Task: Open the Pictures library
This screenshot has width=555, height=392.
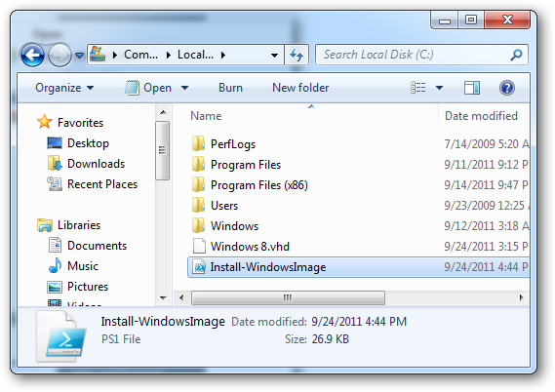Action: click(88, 287)
